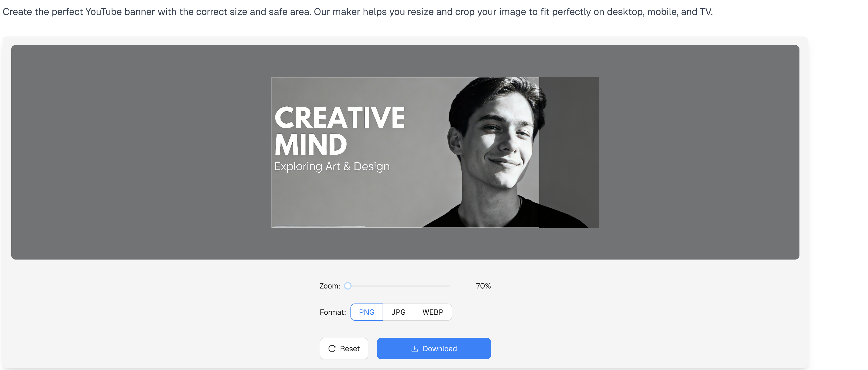Image resolution: width=868 pixels, height=370 pixels.
Task: Click the Format label
Action: tap(333, 312)
